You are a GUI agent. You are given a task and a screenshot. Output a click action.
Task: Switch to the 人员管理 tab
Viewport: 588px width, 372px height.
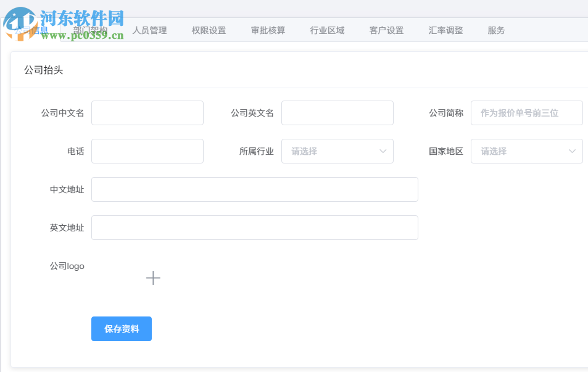pos(149,29)
